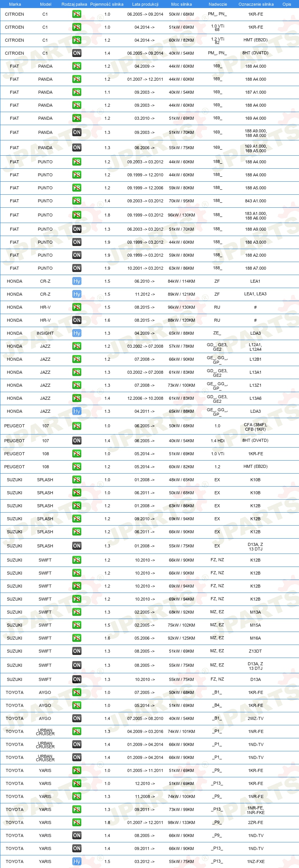Viewport: 299px width, 868px height.
Task: Select the '98kW / 133KM' power cell
Action: point(181,822)
